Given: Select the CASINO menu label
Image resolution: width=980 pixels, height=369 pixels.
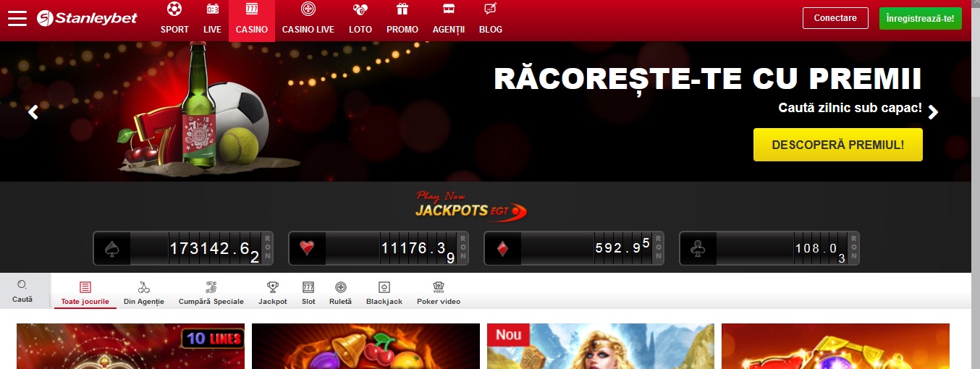Looking at the screenshot, I should coord(252,30).
